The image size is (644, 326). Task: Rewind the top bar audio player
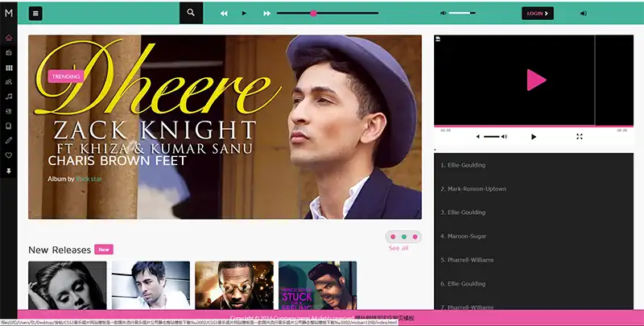coord(224,14)
